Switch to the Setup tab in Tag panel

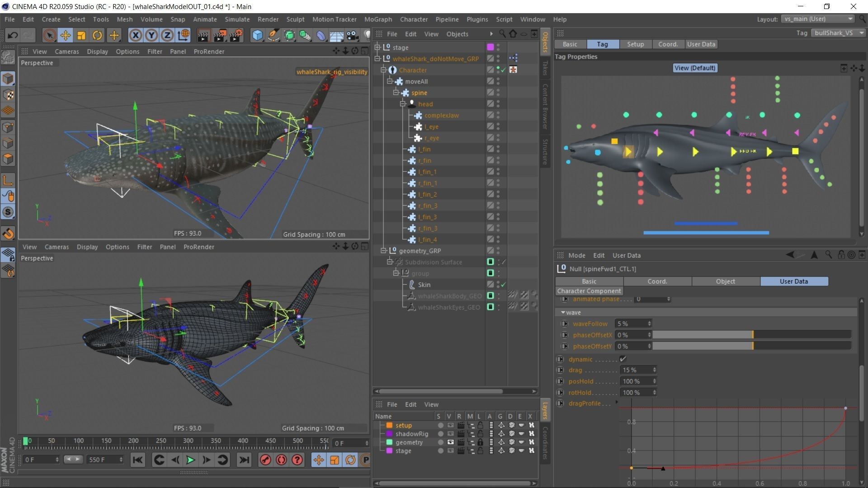[635, 44]
